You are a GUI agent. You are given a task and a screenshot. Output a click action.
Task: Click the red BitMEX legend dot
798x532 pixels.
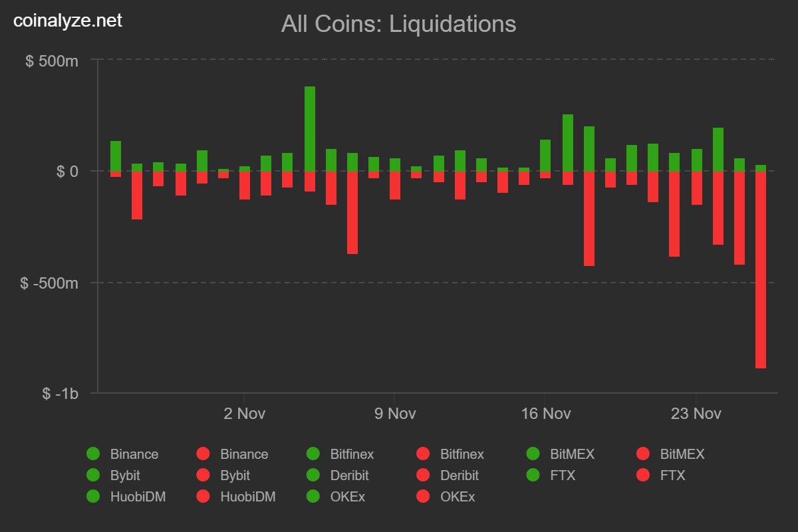click(643, 454)
